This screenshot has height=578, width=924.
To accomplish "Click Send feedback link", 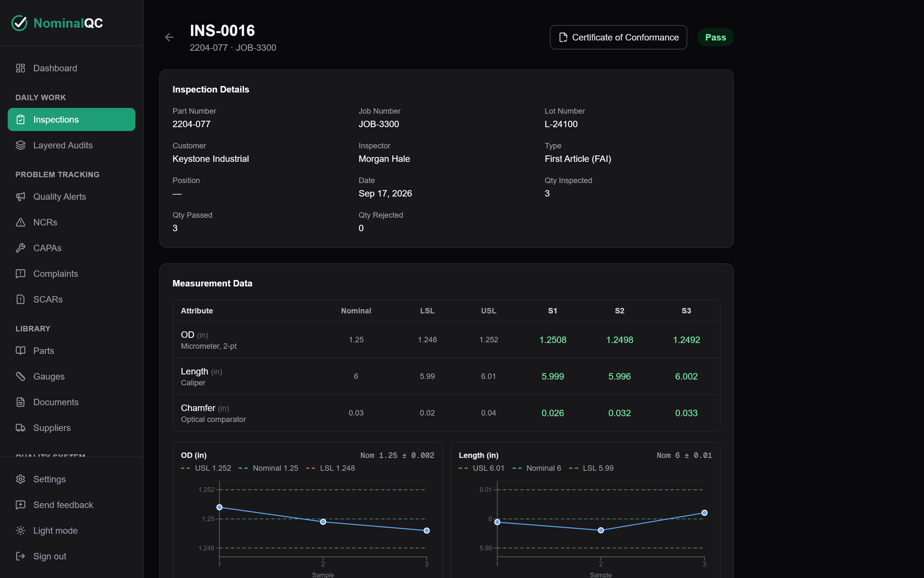I will tap(72, 505).
